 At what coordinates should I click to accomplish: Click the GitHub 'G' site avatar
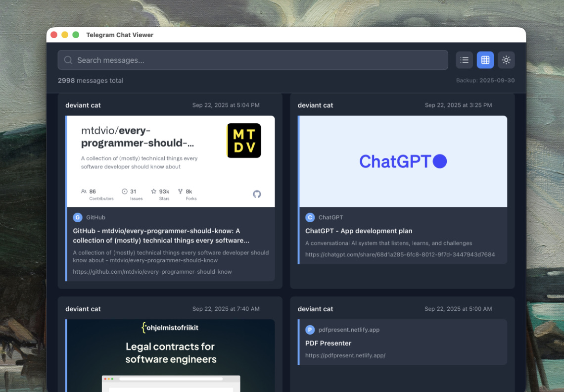[78, 217]
